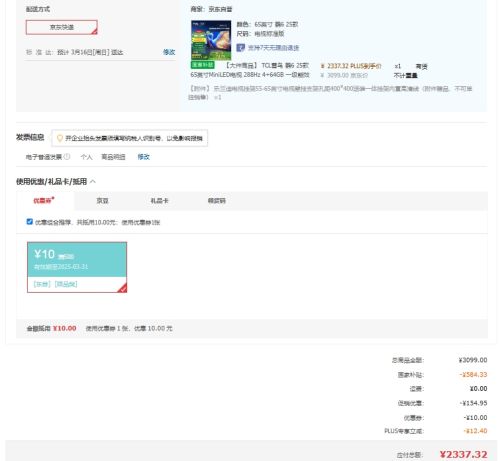
Task: Click 修改 next to estimated delivery date
Action: click(x=169, y=52)
